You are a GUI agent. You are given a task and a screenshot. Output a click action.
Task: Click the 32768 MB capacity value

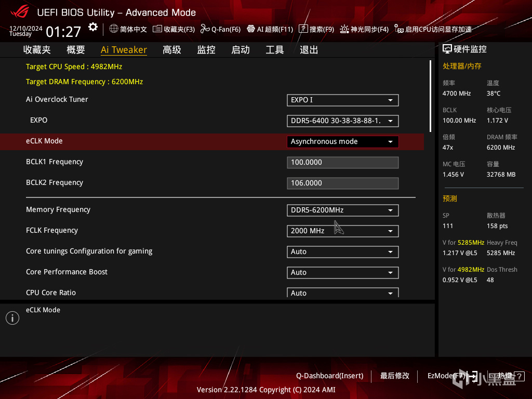[501, 175]
